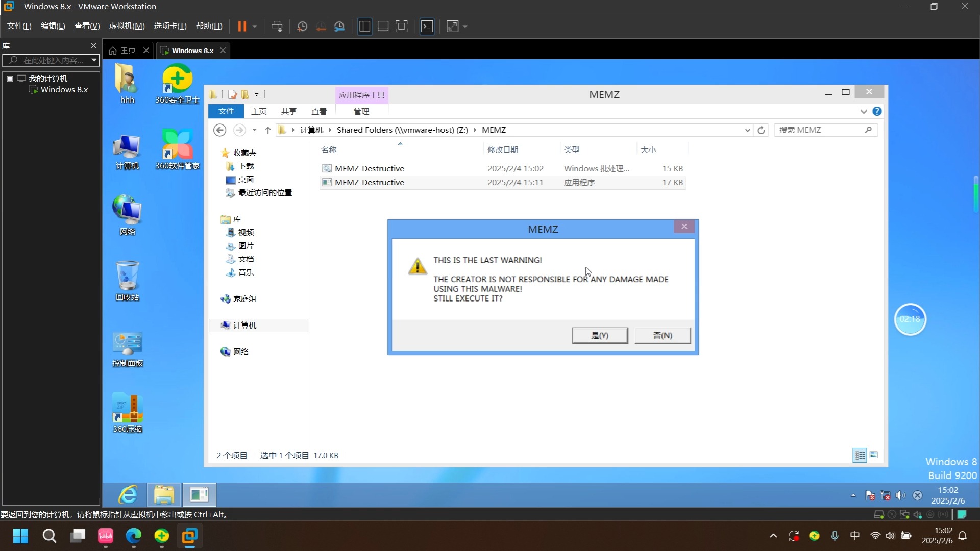Open the 管理 ribbon tab
The image size is (980, 551).
(361, 111)
